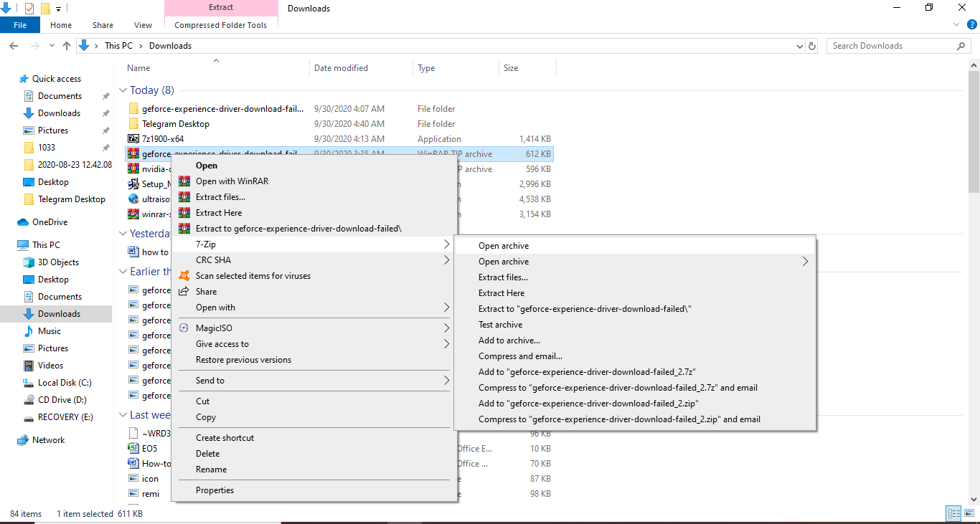The height and width of the screenshot is (524, 980).
Task: Click the Refresh button in address bar
Action: point(812,46)
